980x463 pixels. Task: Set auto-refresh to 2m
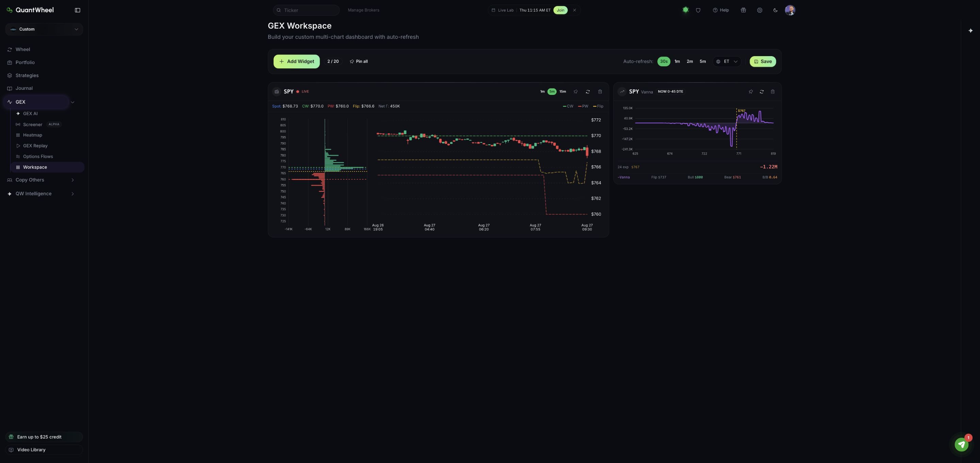pos(690,61)
